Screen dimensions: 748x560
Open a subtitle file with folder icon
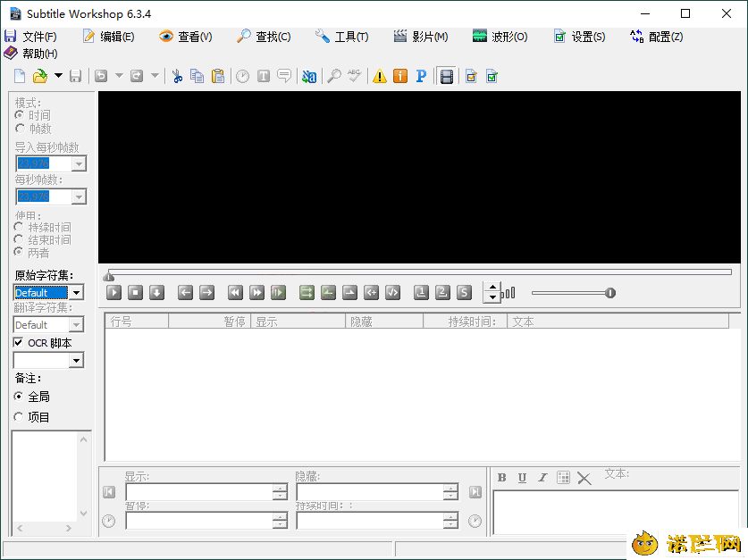point(40,76)
